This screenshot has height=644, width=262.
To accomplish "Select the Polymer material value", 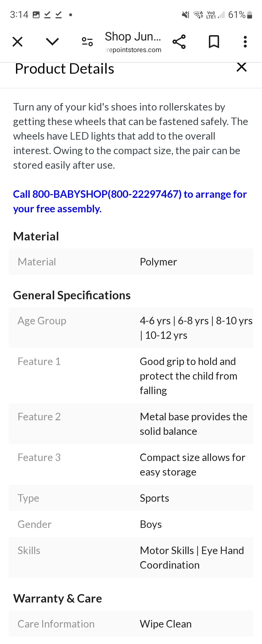I will (158, 262).
